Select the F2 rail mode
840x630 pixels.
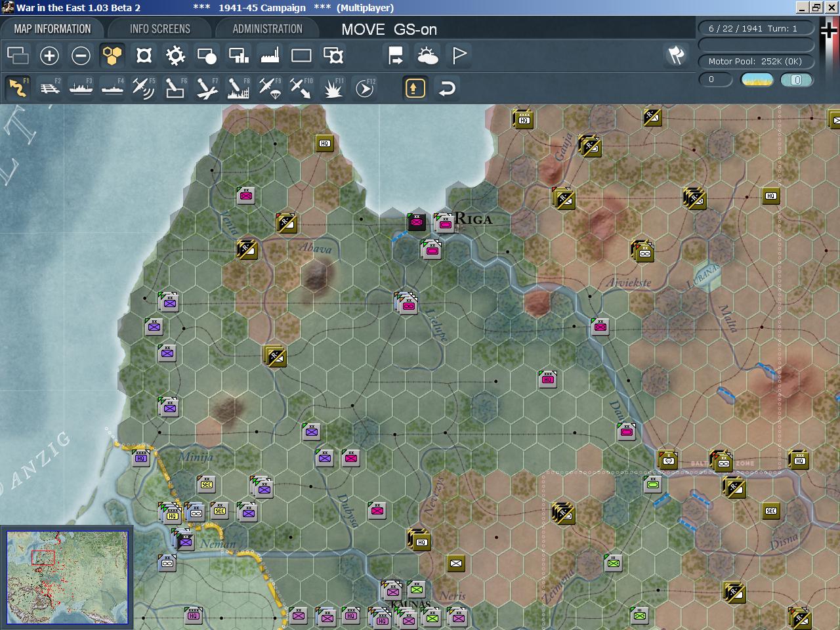click(x=49, y=87)
